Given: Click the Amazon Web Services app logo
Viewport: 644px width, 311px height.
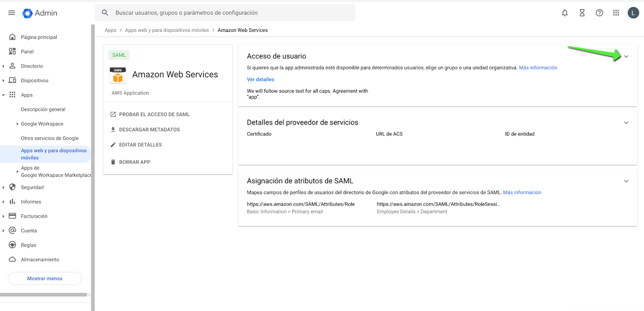Looking at the screenshot, I should tap(118, 75).
